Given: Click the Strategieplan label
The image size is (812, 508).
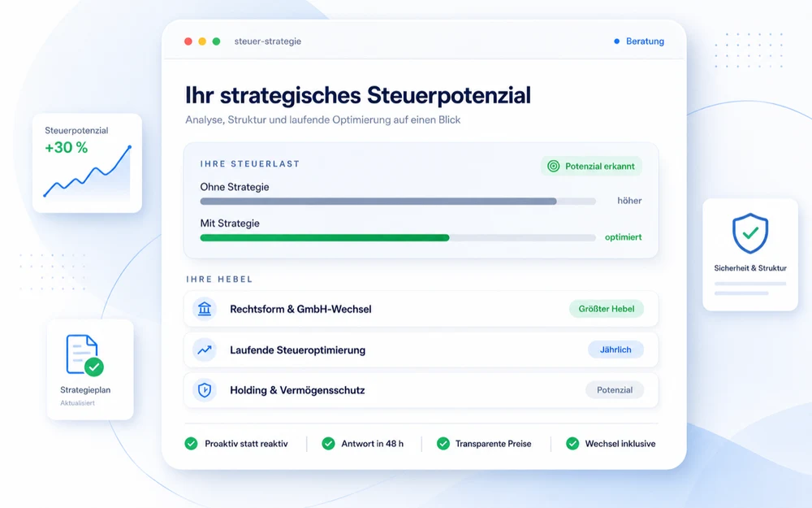Looking at the screenshot, I should 85,390.
